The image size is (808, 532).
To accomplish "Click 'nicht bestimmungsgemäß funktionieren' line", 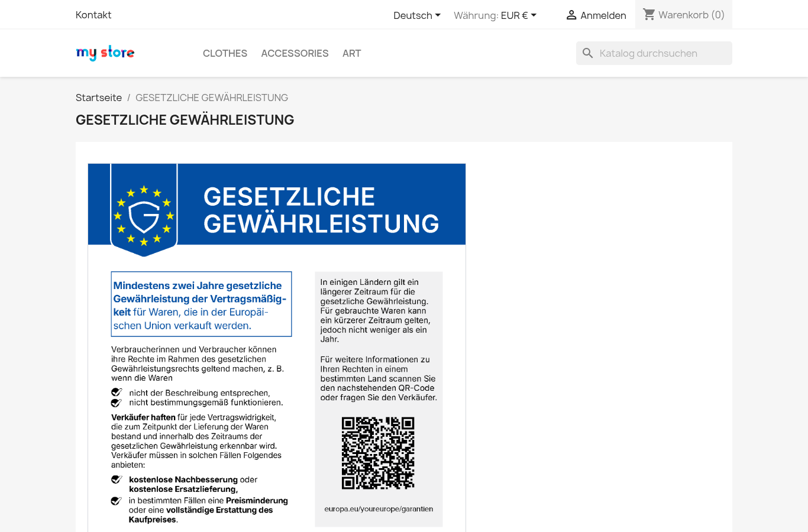I will (206, 403).
